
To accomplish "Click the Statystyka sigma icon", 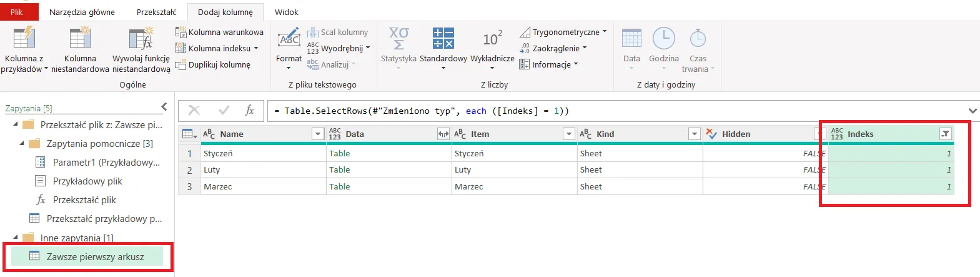I will [398, 39].
